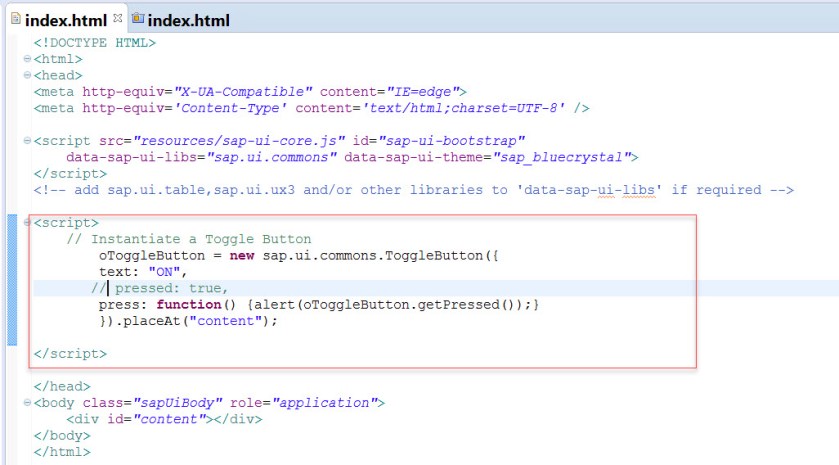Click the icon on second index.html tab
839x465 pixels.
[x=138, y=19]
